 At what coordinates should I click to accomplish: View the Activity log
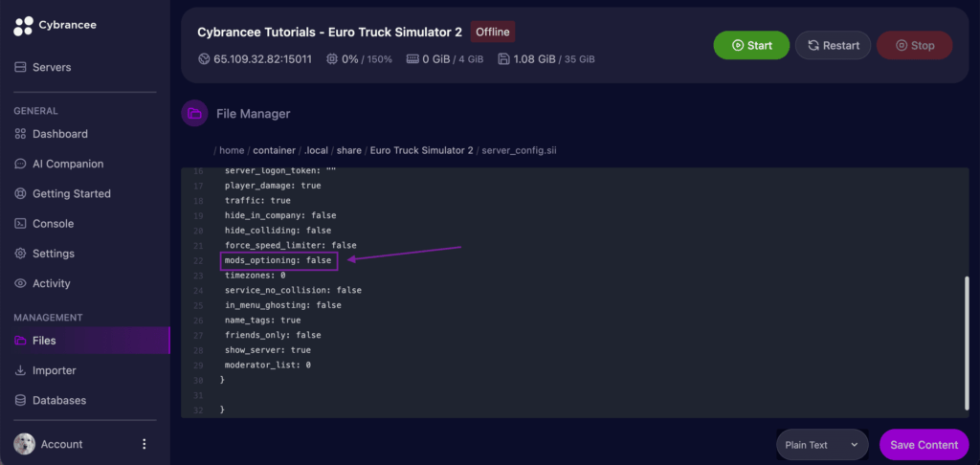pos(44,284)
